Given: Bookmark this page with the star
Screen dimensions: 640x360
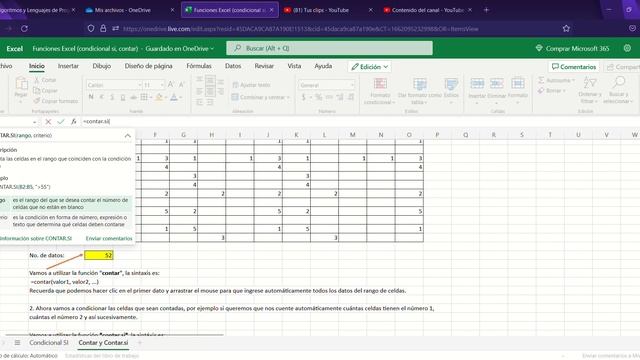Looking at the screenshot, I should pos(566,29).
